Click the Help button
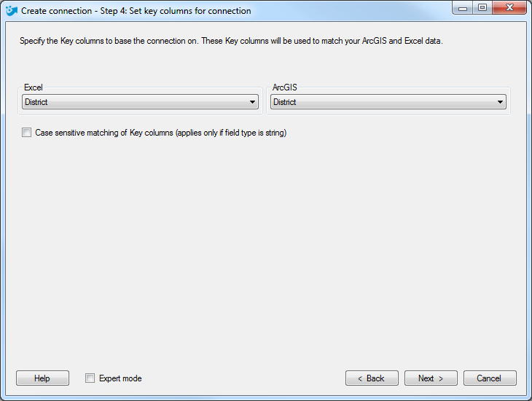Screen dimensions: 532x401 click(42, 378)
